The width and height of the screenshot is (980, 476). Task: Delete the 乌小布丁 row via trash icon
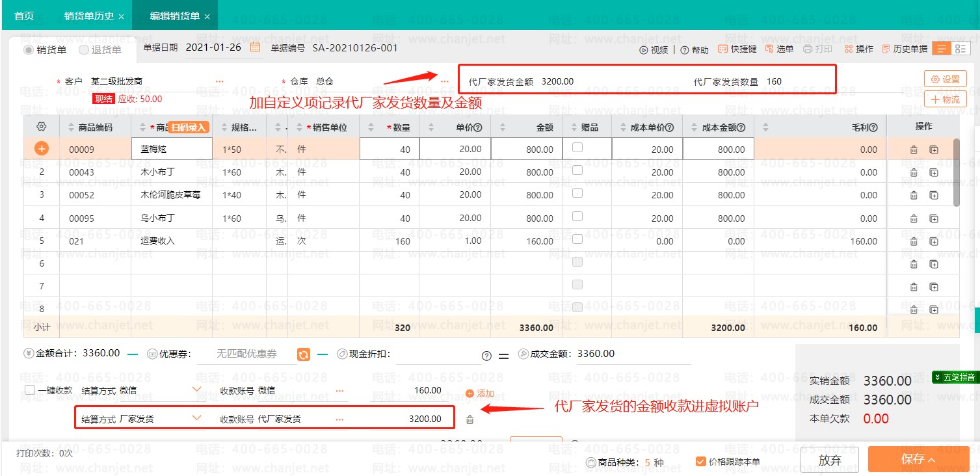pos(914,218)
